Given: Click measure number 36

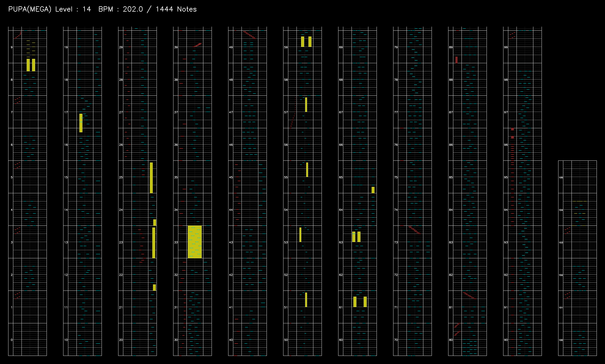Looking at the screenshot, I should pos(176,145).
